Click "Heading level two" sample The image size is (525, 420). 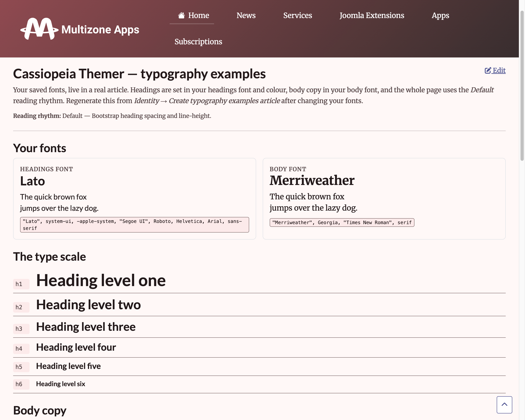(88, 305)
